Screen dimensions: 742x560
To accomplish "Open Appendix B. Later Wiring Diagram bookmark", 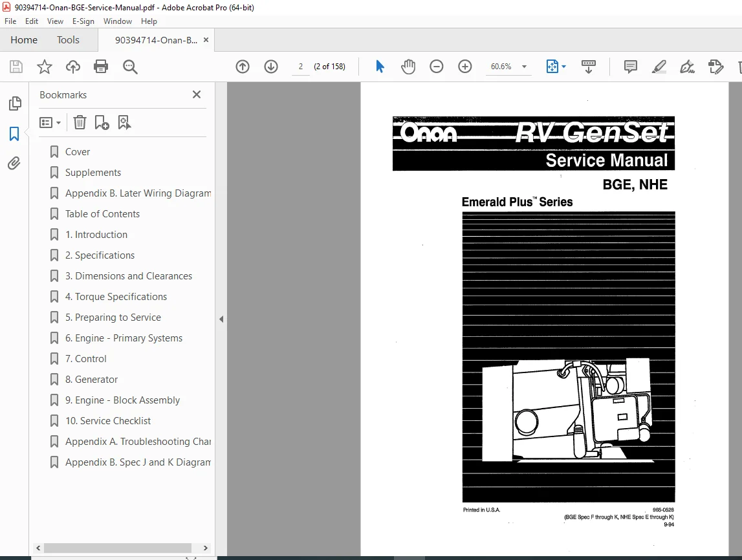I will point(138,193).
